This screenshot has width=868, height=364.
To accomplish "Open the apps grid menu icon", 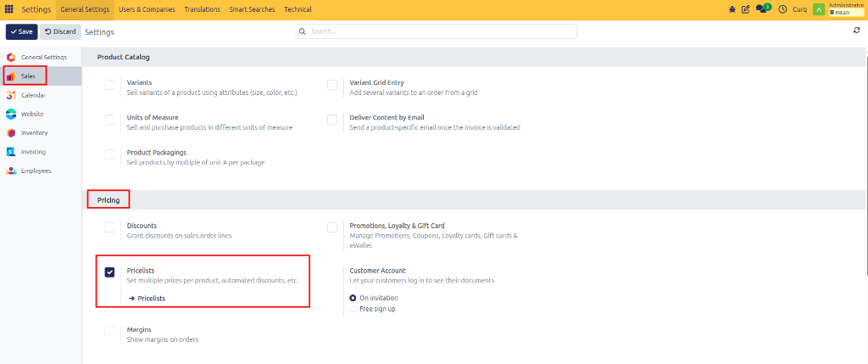I will (8, 9).
